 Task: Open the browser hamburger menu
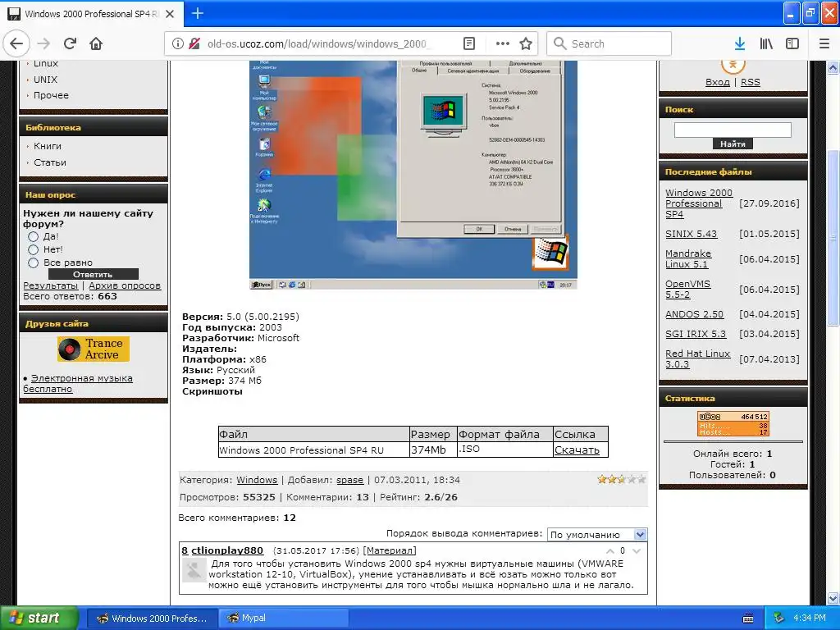pos(824,44)
